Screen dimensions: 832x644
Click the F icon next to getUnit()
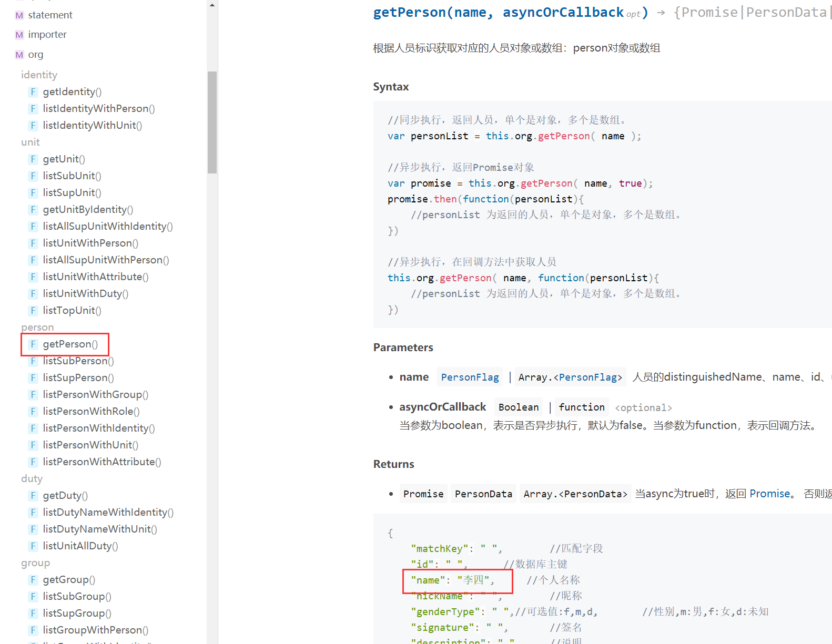coord(33,159)
